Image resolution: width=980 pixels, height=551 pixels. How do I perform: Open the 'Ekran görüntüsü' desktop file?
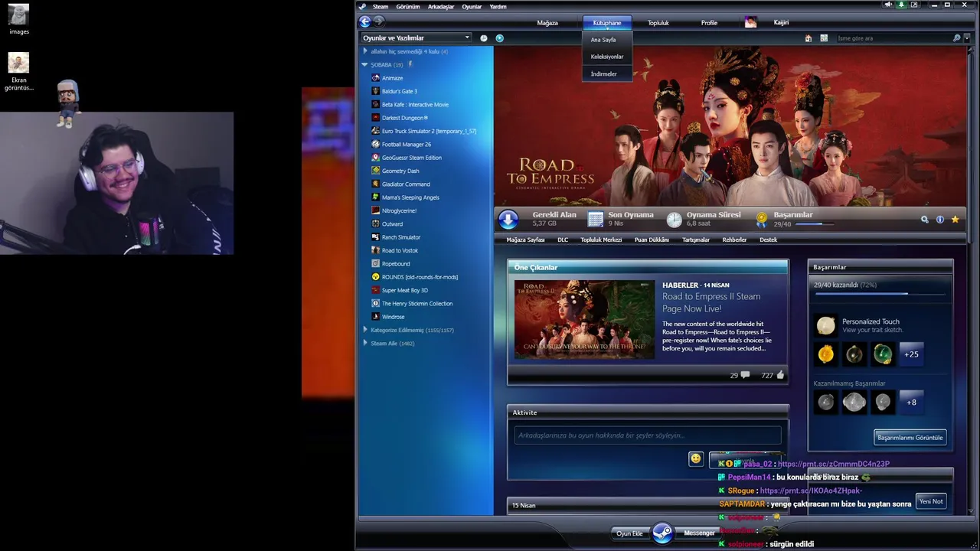(18, 72)
